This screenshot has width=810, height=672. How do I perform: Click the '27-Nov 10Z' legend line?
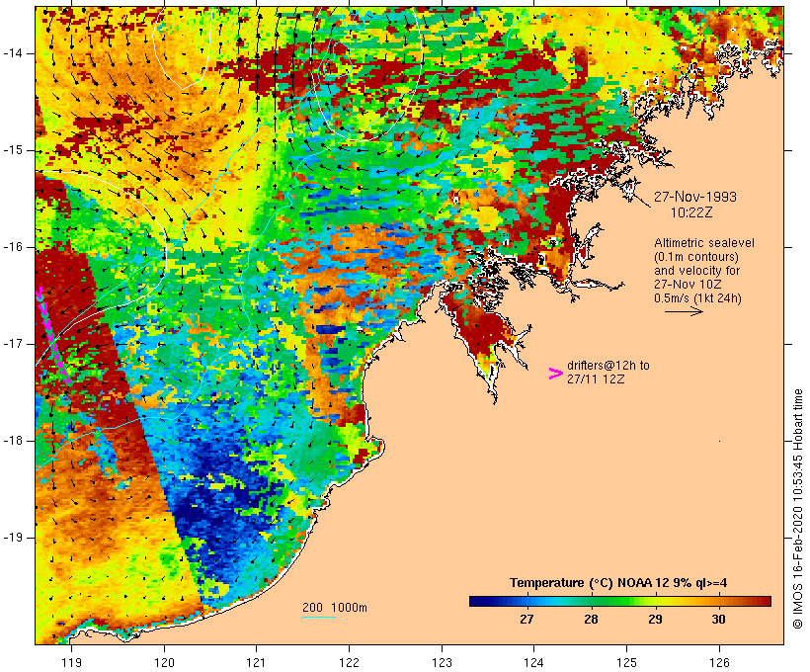click(x=688, y=285)
